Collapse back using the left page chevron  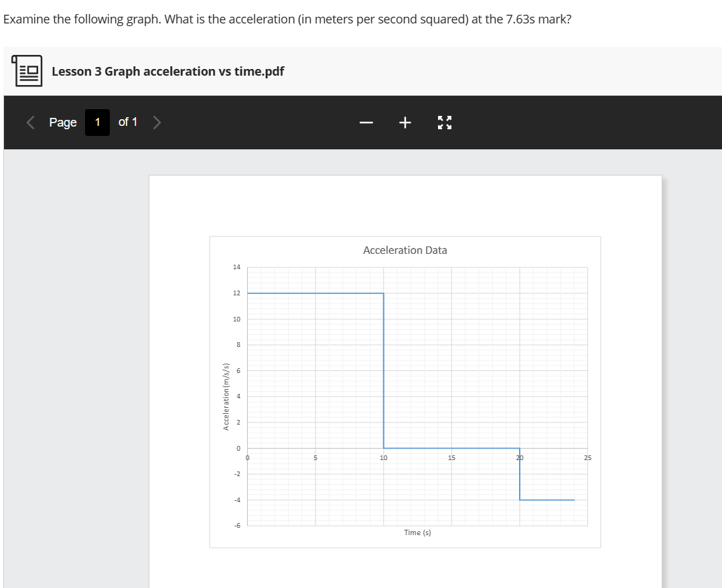pos(29,122)
